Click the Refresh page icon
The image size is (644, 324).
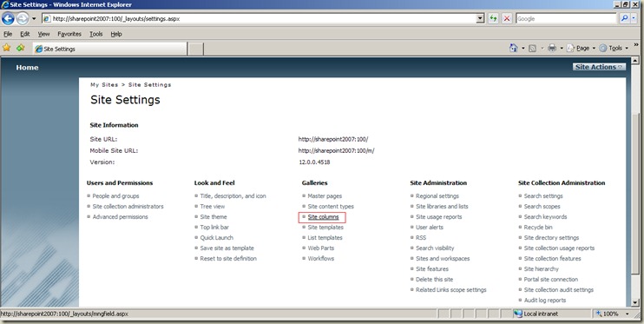pos(493,18)
